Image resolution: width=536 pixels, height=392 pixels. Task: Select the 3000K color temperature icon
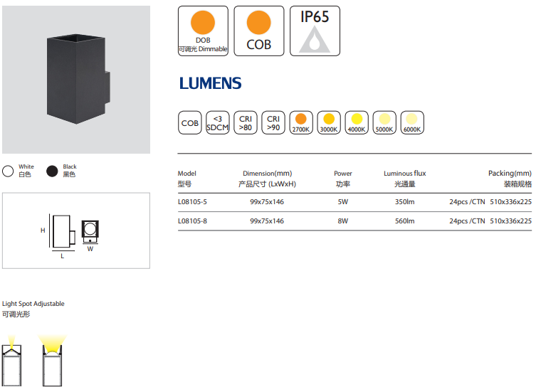[328, 122]
